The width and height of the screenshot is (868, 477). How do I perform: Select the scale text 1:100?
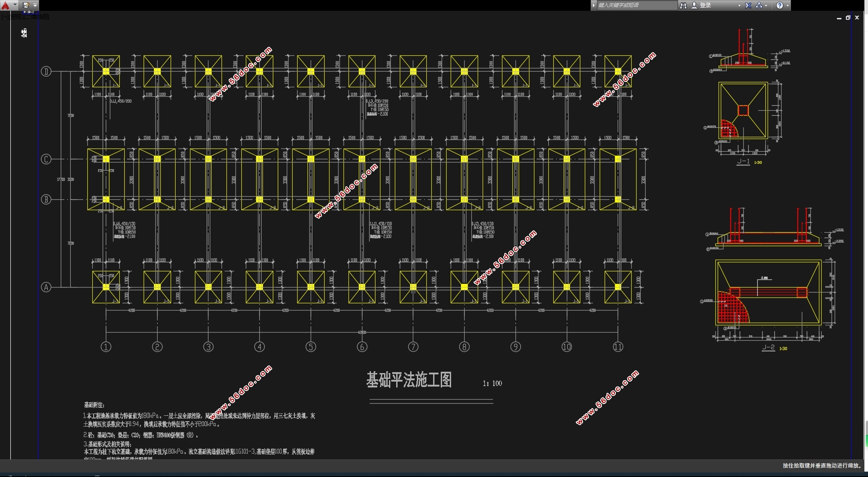pos(492,383)
